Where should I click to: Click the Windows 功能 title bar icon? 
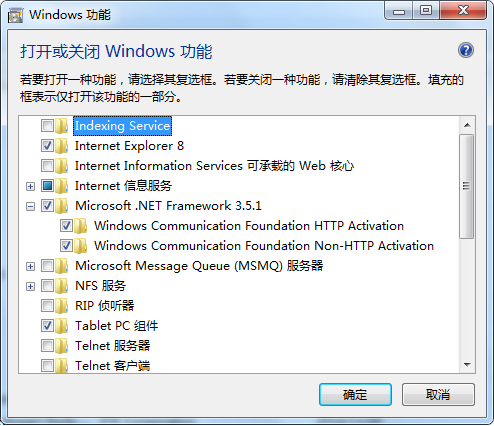point(15,15)
